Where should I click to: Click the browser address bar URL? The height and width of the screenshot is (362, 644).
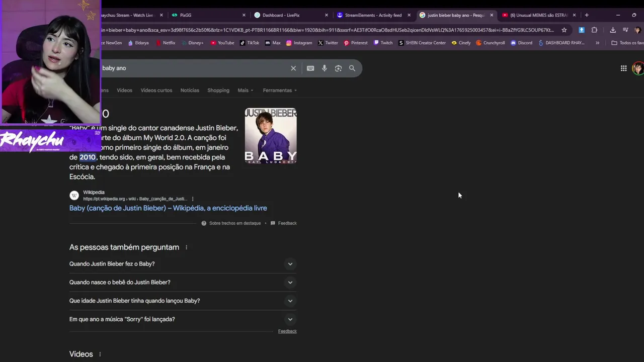(x=327, y=30)
